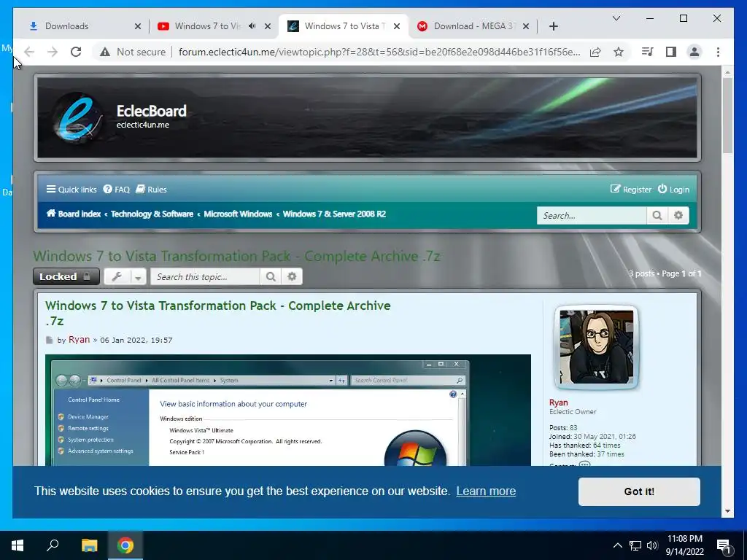The height and width of the screenshot is (560, 747).
Task: Open the Chrome profile avatar menu
Action: pos(694,52)
